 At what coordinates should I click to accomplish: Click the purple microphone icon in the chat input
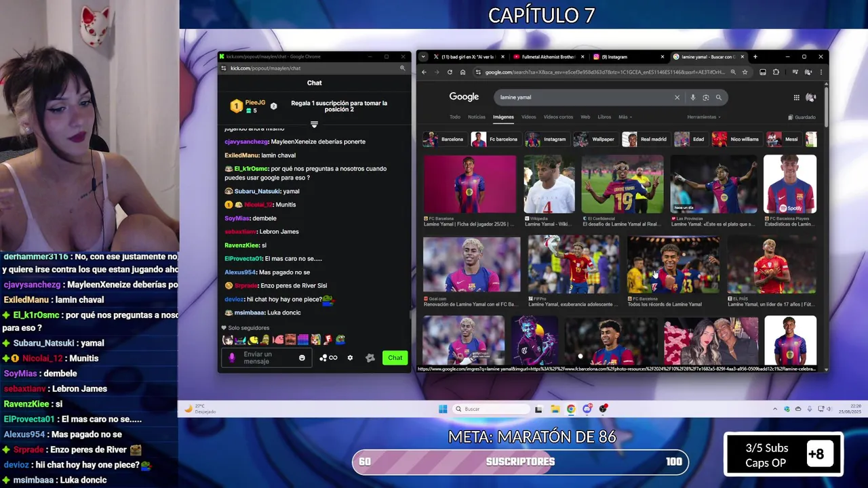pyautogui.click(x=232, y=358)
